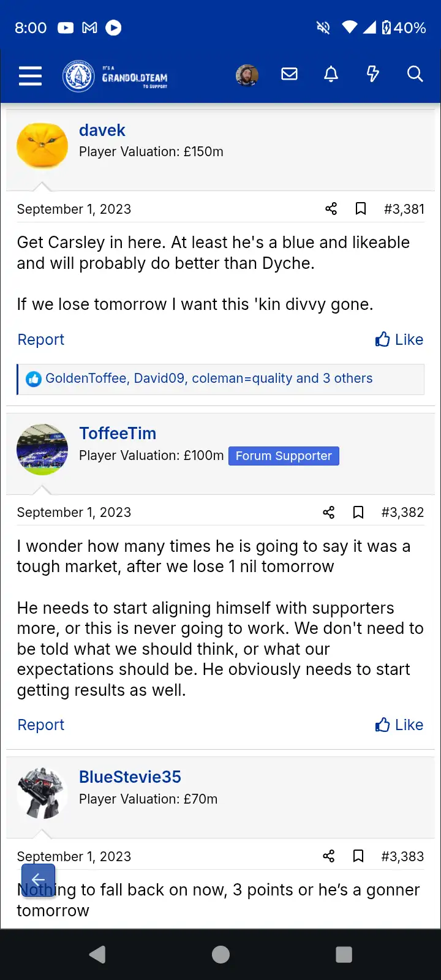Tap the GrandOldTeam logo
The width and height of the screenshot is (441, 980).
point(115,77)
